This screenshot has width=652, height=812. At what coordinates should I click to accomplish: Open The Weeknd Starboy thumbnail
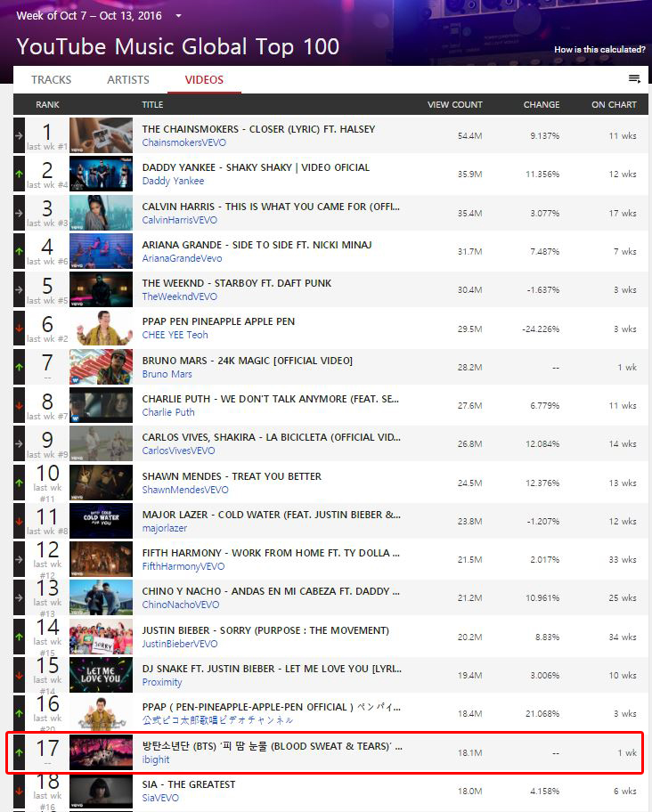pyautogui.click(x=101, y=289)
